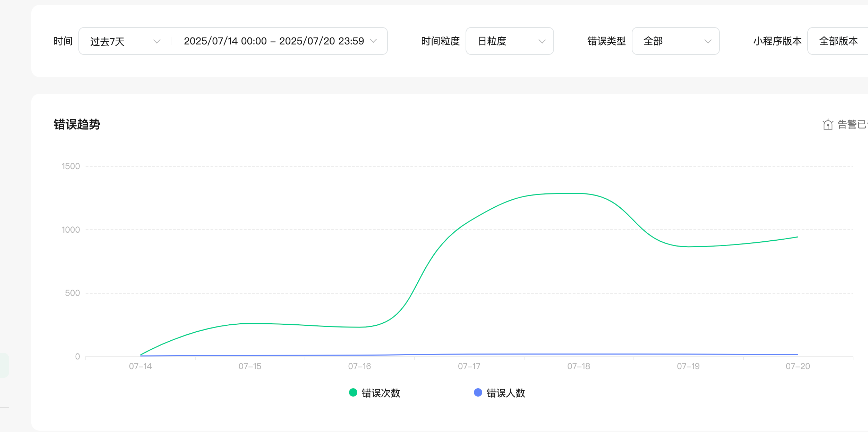
Task: Click the 错误趋势 chart title
Action: [77, 124]
